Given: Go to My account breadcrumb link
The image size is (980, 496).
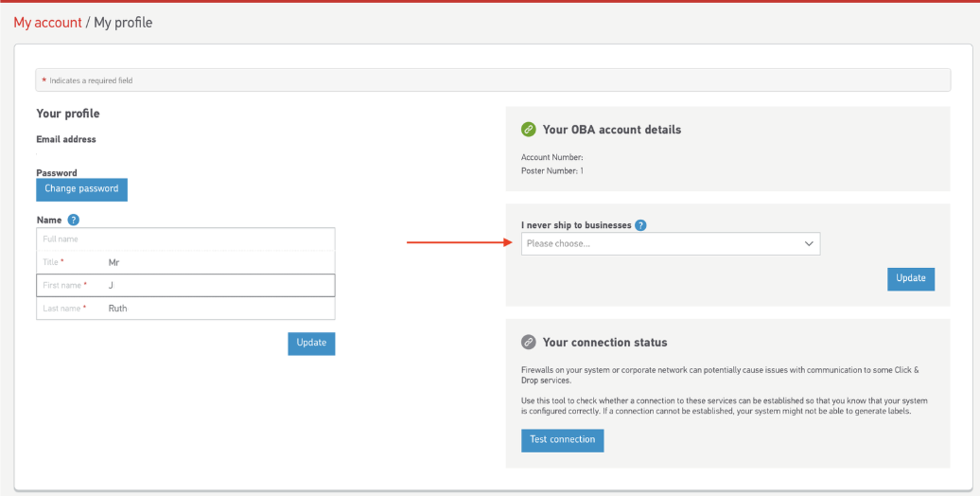Looking at the screenshot, I should point(47,23).
